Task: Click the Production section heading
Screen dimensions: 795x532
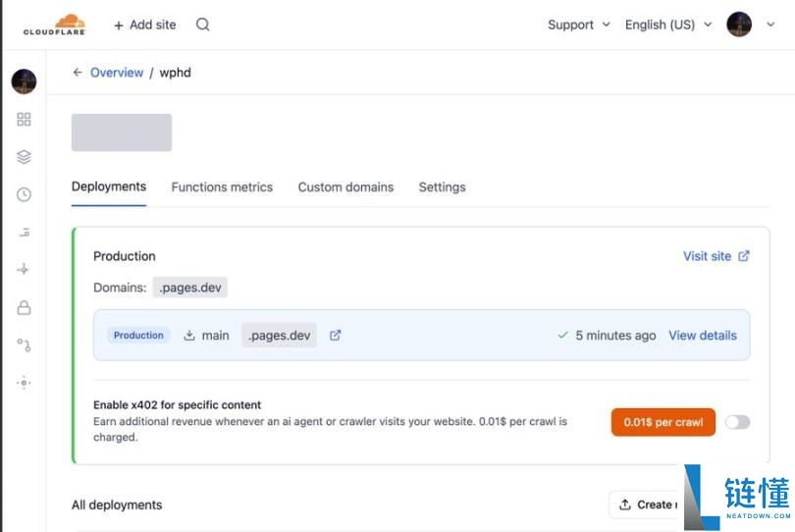Action: (125, 256)
